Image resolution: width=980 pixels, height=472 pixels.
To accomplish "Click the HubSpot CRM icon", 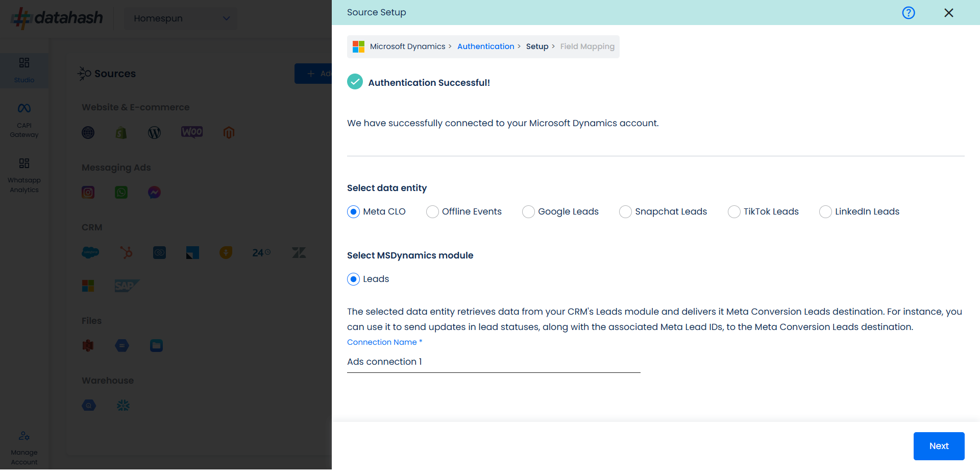I will [x=126, y=252].
